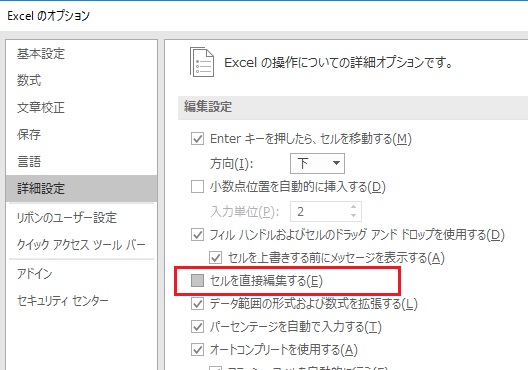Decrease 入力単位 with the down spinner arrow

[353, 215]
